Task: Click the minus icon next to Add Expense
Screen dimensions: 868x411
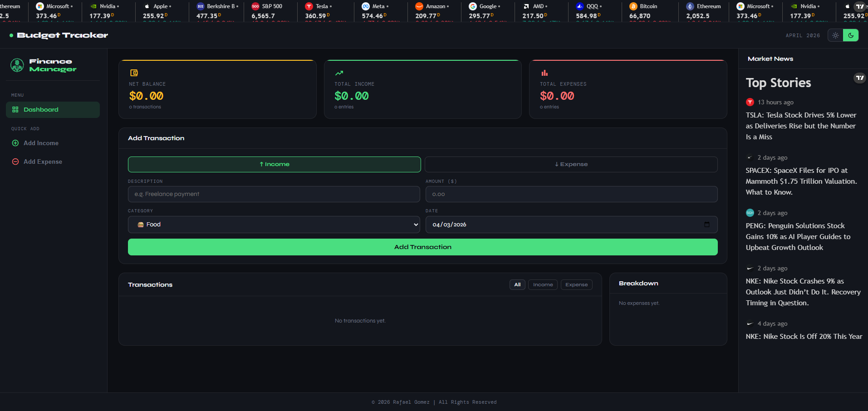Action: [15, 161]
